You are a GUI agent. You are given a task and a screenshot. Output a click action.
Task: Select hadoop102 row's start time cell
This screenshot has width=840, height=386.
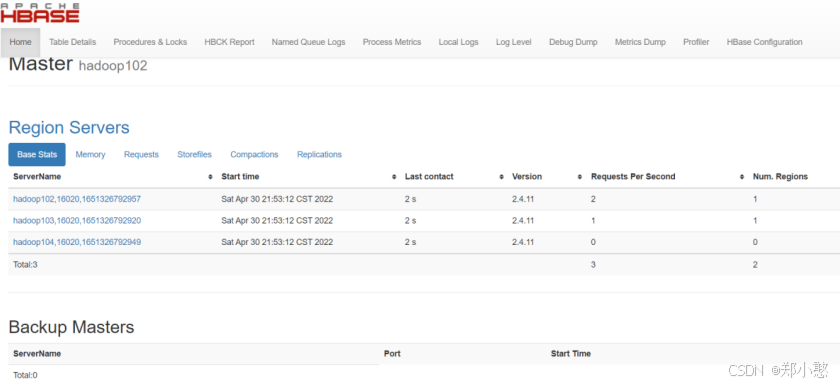[277, 199]
